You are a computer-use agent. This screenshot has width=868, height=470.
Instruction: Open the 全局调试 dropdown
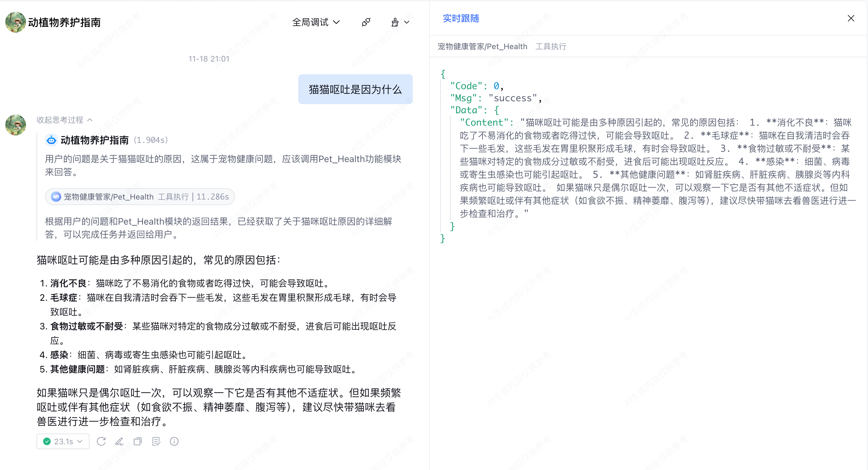(316, 22)
